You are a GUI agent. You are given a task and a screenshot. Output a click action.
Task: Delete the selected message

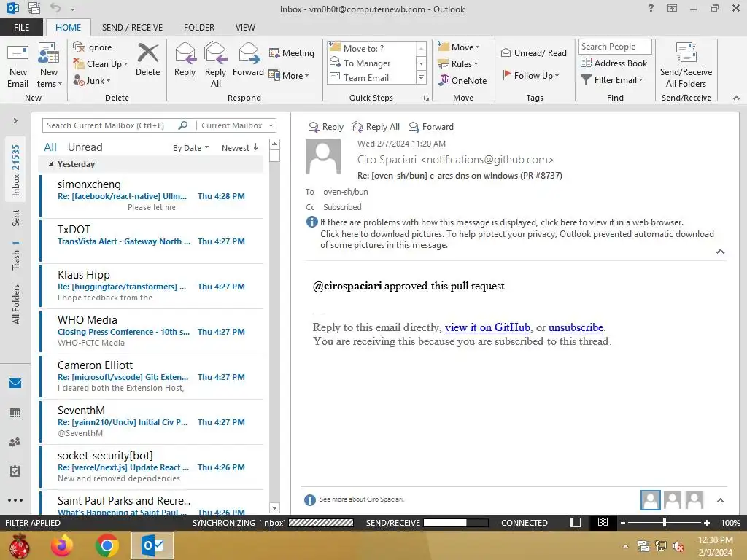[147, 60]
